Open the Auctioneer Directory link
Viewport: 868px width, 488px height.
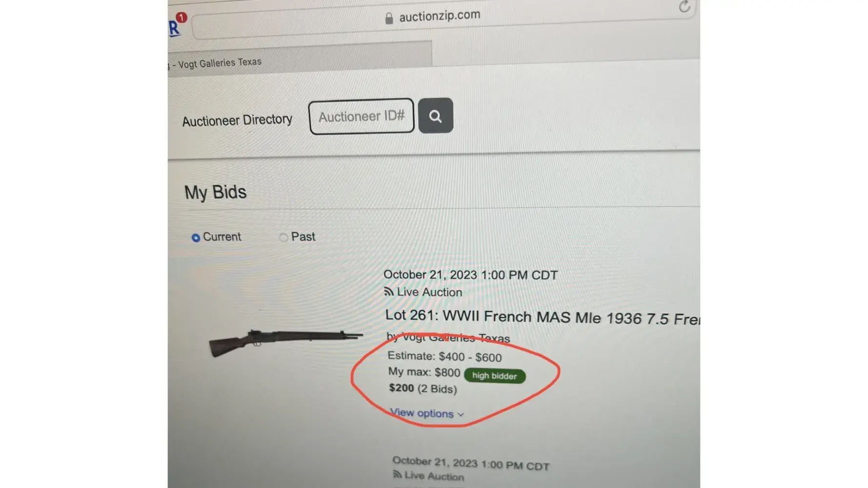click(x=237, y=120)
